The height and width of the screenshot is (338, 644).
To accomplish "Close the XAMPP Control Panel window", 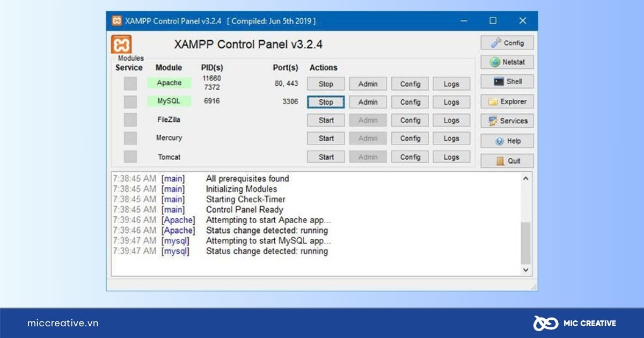I will (x=523, y=21).
